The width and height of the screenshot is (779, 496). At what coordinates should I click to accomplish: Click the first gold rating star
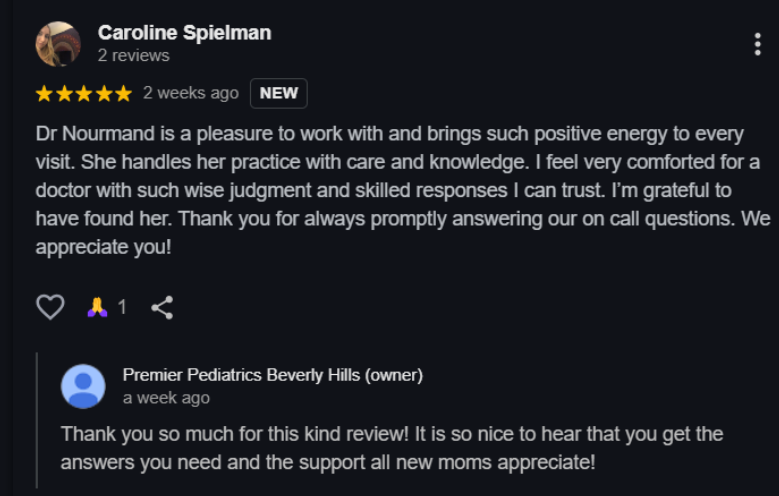(44, 93)
